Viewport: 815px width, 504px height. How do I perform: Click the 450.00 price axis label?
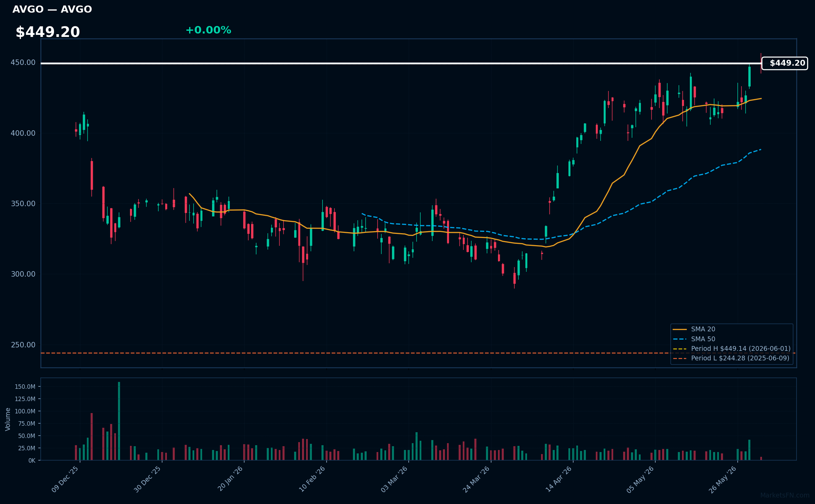[23, 63]
